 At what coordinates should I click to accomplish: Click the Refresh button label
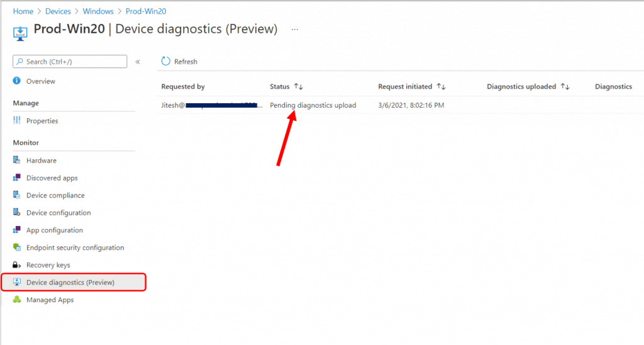[x=186, y=62]
